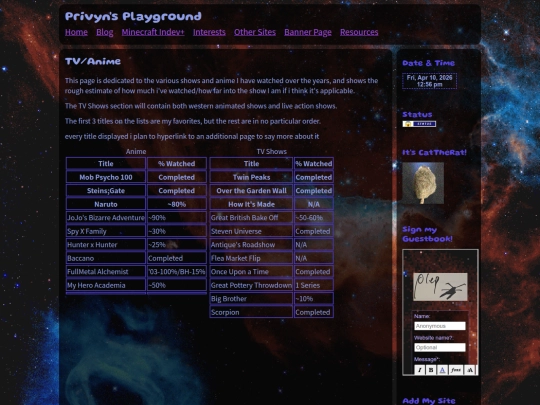Click the Olep guestbook drawing image
This screenshot has height=405, width=540.
pos(440,287)
